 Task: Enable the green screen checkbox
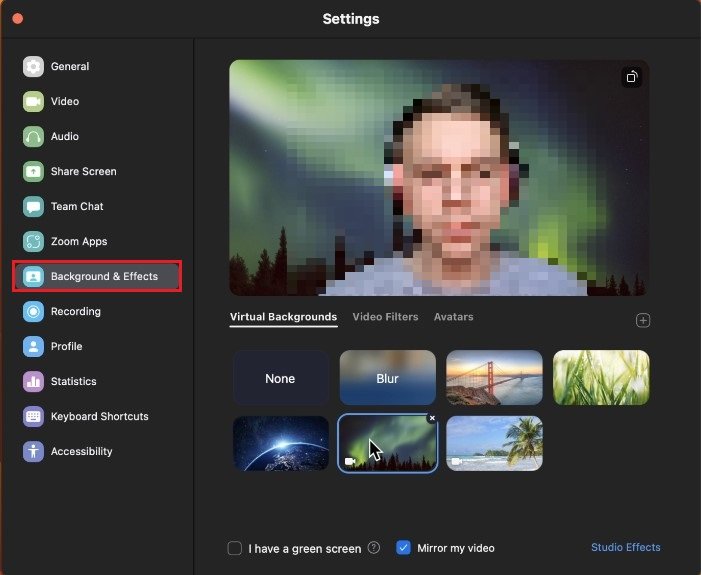[235, 548]
